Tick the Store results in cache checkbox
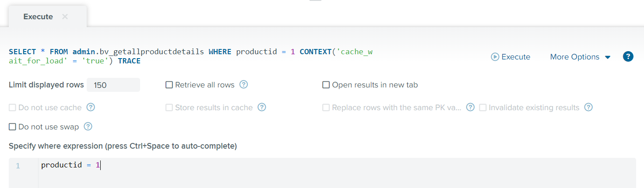This screenshot has width=644, height=188. pos(169,108)
